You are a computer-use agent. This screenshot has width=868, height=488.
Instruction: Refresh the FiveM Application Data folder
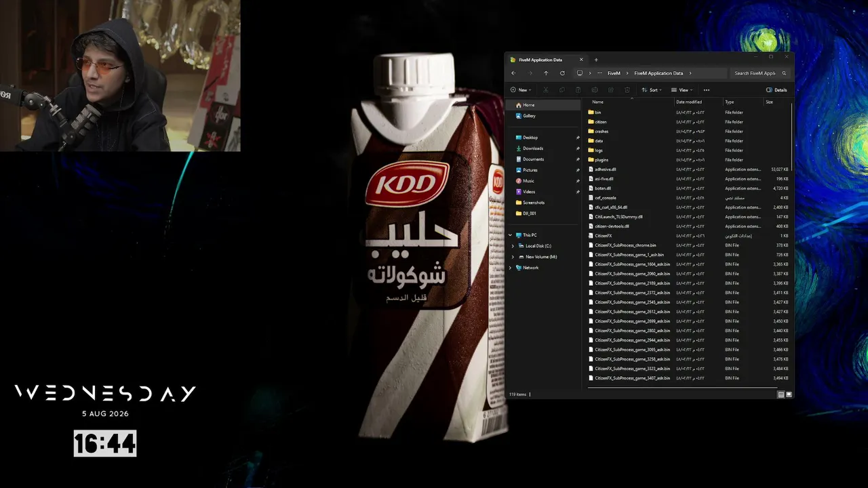pyautogui.click(x=562, y=73)
